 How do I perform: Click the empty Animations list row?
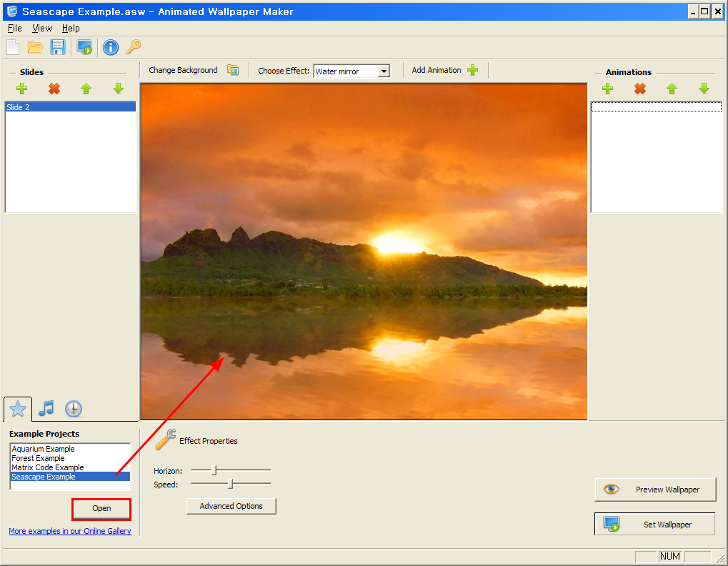pos(656,107)
